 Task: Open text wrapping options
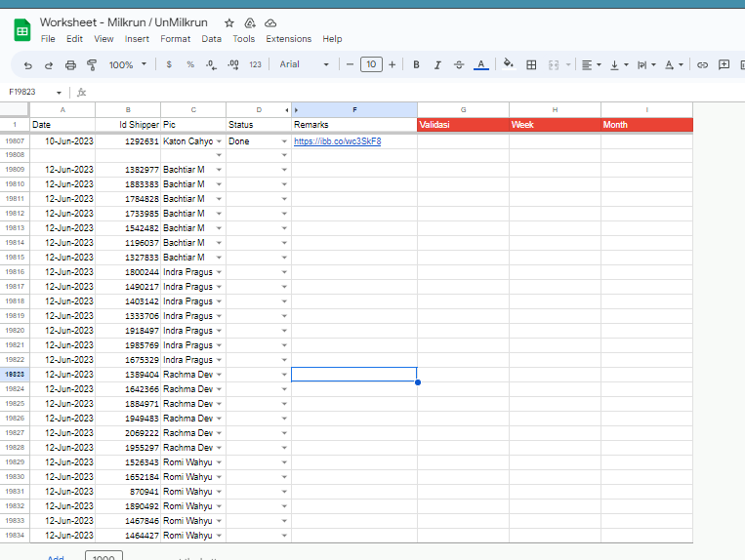tap(646, 65)
